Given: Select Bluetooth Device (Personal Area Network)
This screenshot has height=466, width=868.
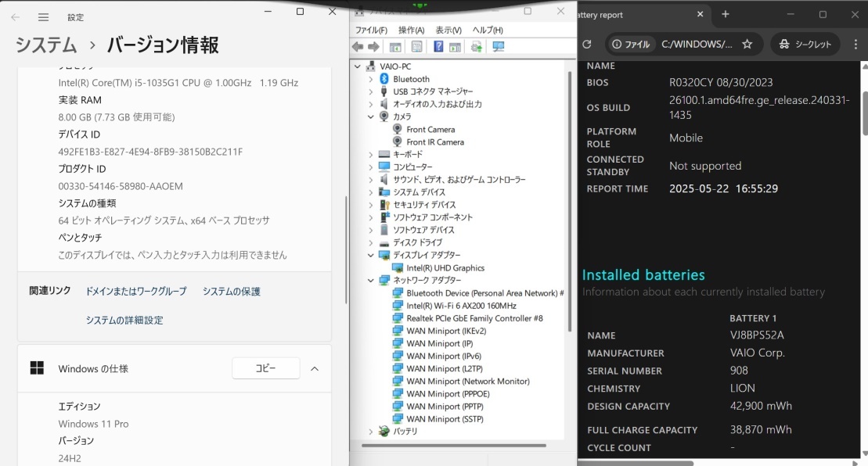Looking at the screenshot, I should point(485,293).
